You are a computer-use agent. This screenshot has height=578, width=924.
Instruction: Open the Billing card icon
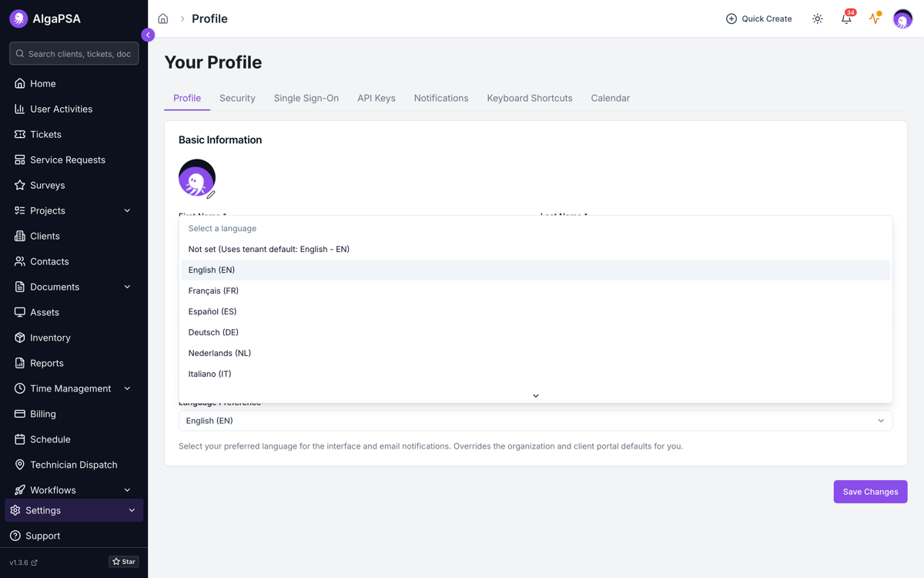pyautogui.click(x=20, y=414)
